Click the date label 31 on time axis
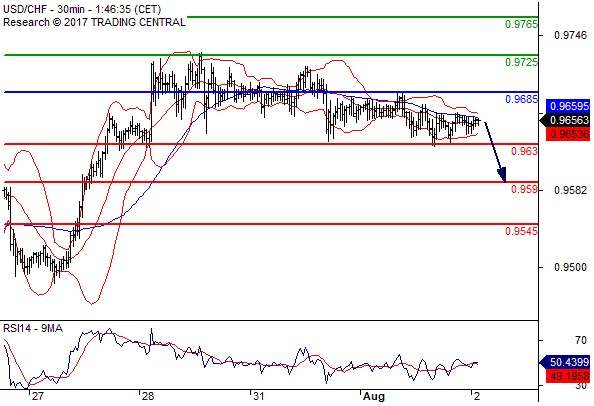Image resolution: width=594 pixels, height=406 pixels. click(258, 397)
